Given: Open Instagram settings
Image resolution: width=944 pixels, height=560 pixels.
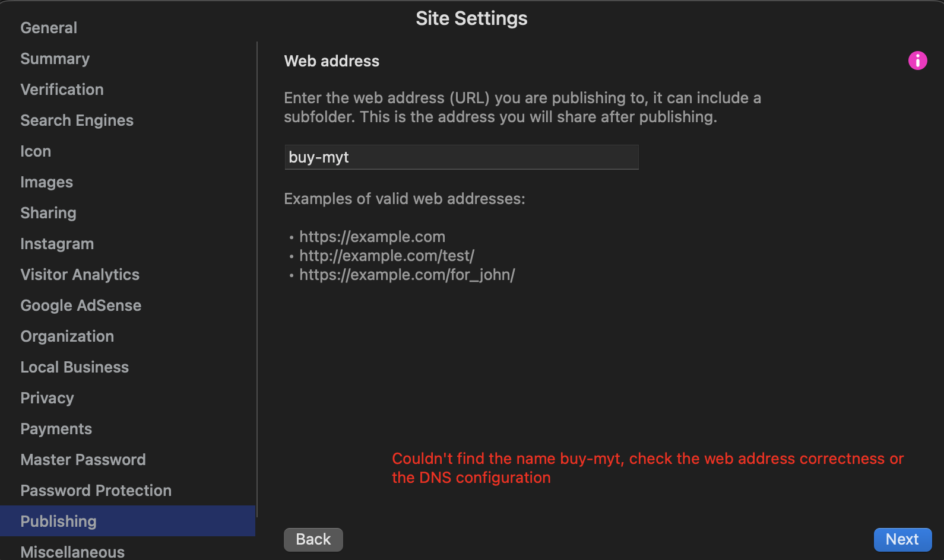Looking at the screenshot, I should (x=57, y=244).
